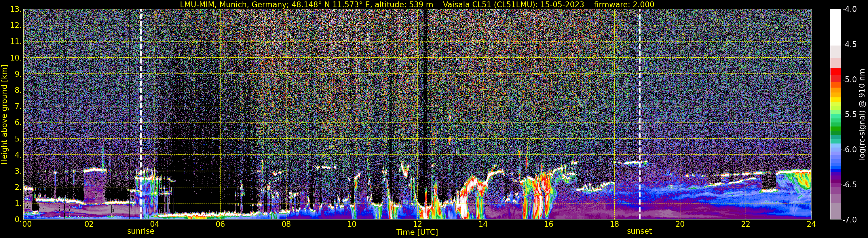Viewport: 868px width, 238px height.
Task: Click the '20' time tick label
Action: (x=680, y=224)
